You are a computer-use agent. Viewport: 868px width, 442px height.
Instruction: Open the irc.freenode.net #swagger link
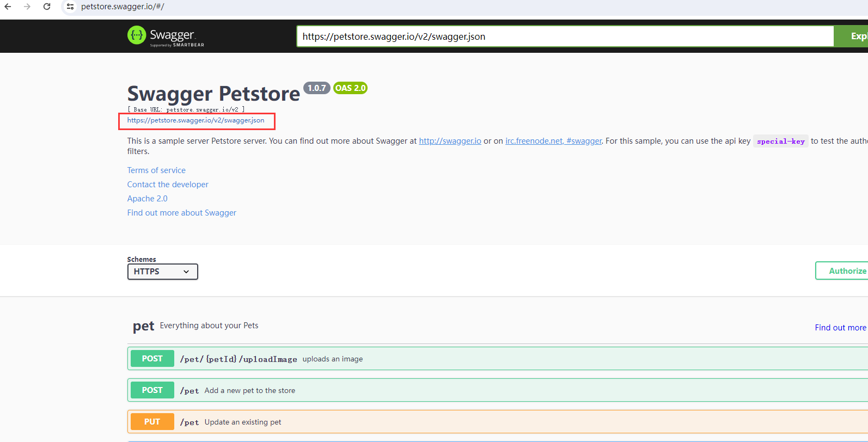coord(553,141)
